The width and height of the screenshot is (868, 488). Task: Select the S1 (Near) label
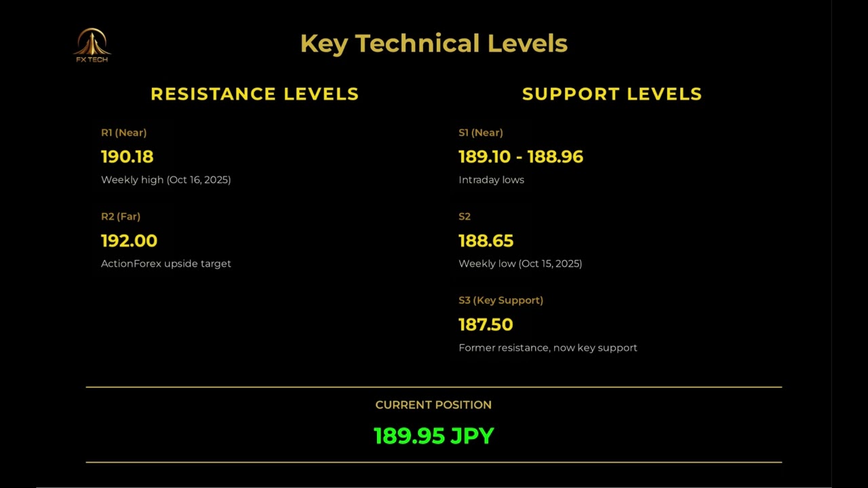click(481, 133)
